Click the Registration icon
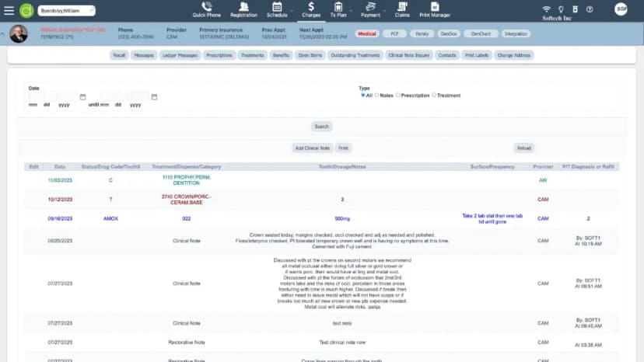This screenshot has width=644, height=362. [243, 9]
